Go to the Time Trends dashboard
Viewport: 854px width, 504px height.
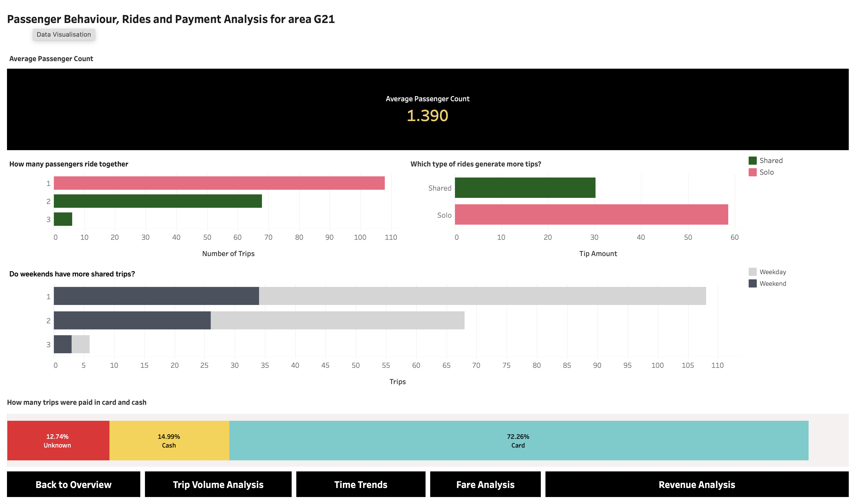(360, 484)
